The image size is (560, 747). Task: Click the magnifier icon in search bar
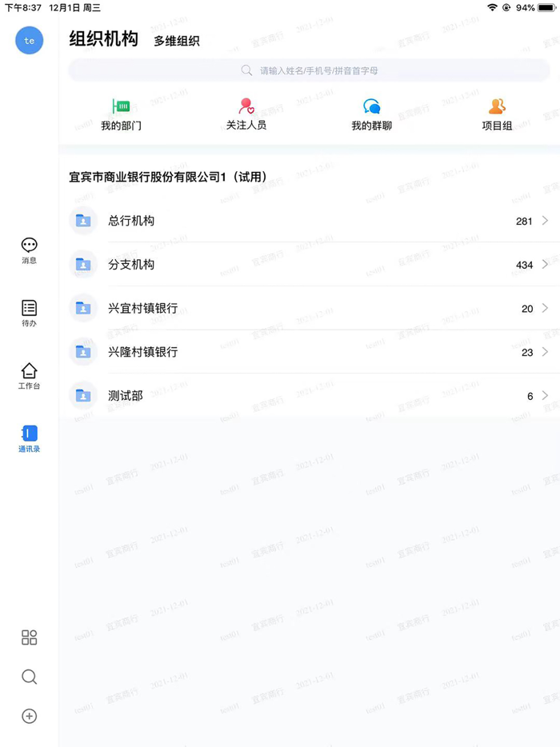click(x=246, y=70)
